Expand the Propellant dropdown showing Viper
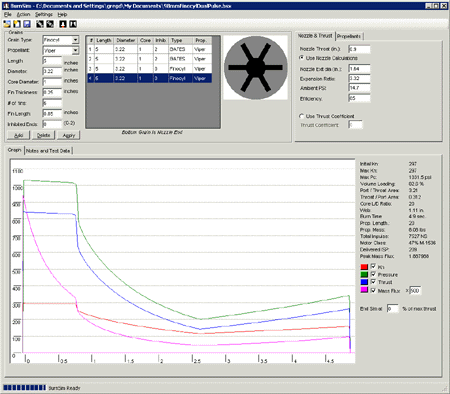 [x=76, y=50]
